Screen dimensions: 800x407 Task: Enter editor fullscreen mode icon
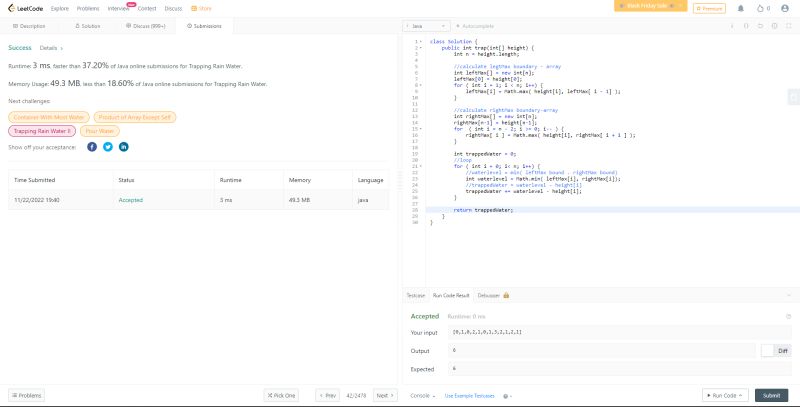[x=790, y=25]
